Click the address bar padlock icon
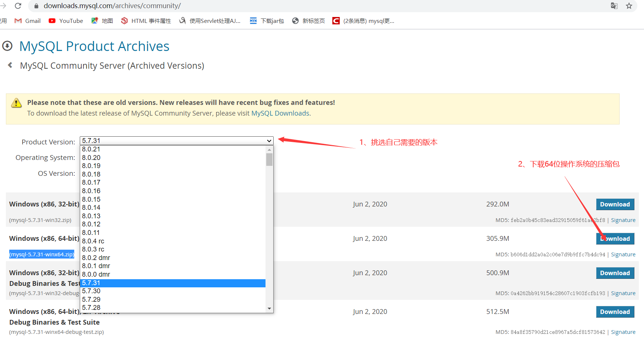 [x=36, y=6]
